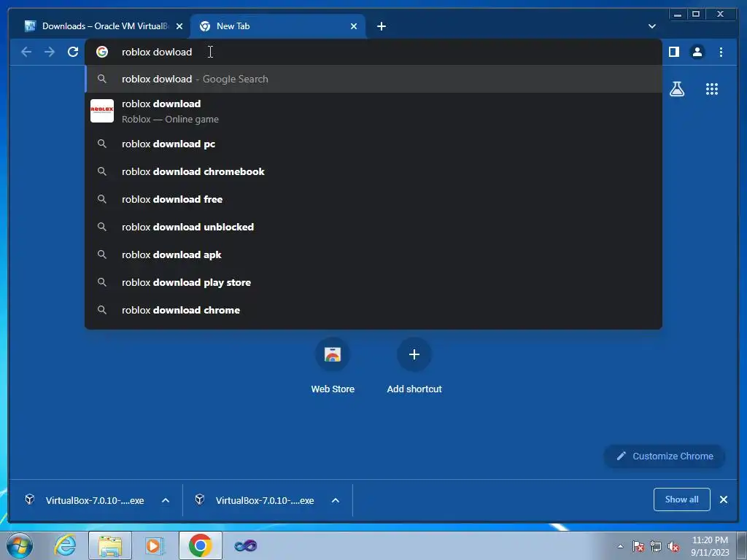747x560 pixels.
Task: Click the Add shortcut plus button
Action: pos(414,354)
